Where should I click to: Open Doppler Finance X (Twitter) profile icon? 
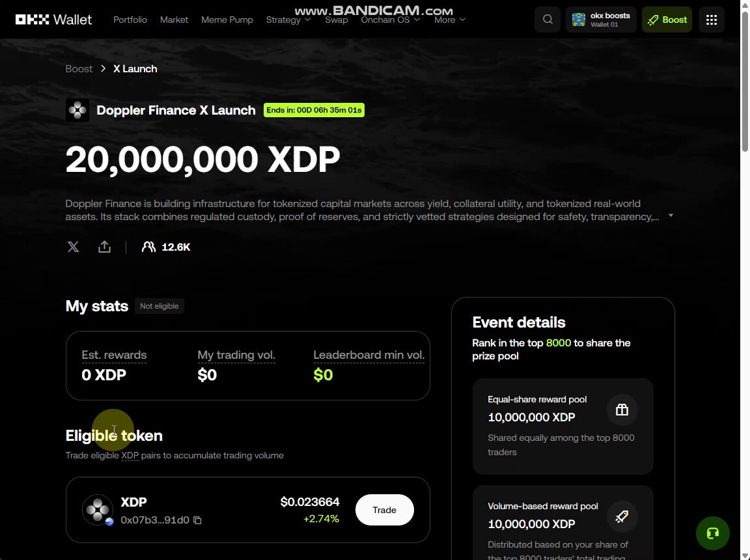pos(73,247)
